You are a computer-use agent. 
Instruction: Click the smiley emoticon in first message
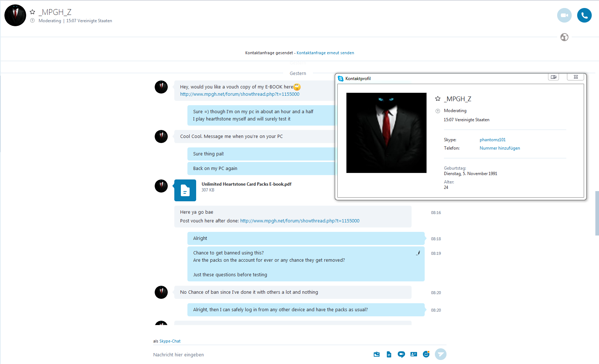click(297, 87)
